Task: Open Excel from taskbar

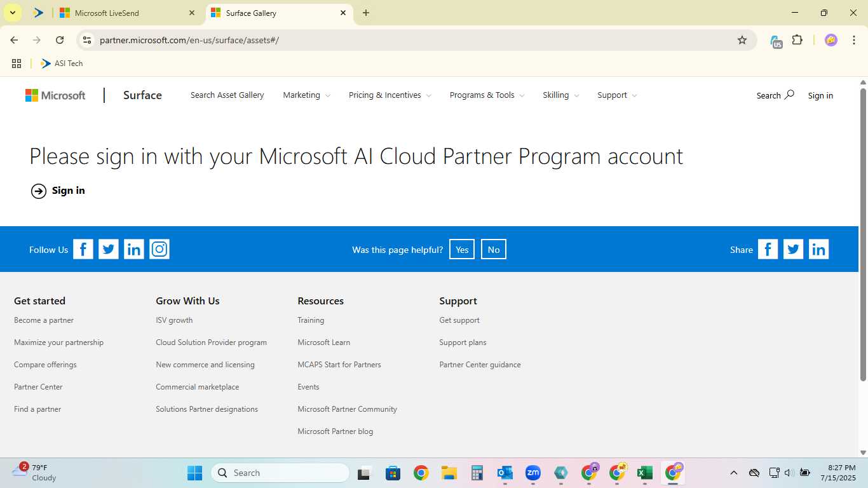Action: pyautogui.click(x=645, y=473)
